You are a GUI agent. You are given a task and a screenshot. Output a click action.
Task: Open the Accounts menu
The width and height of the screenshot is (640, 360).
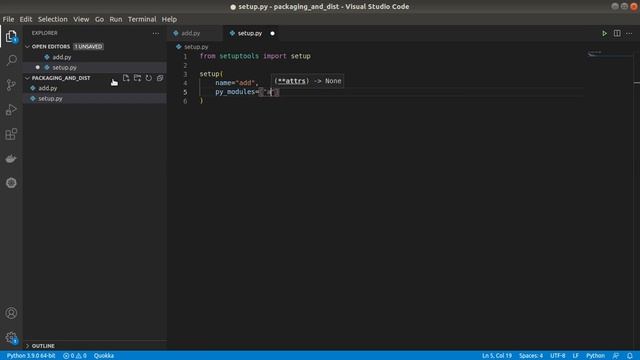pyautogui.click(x=11, y=313)
